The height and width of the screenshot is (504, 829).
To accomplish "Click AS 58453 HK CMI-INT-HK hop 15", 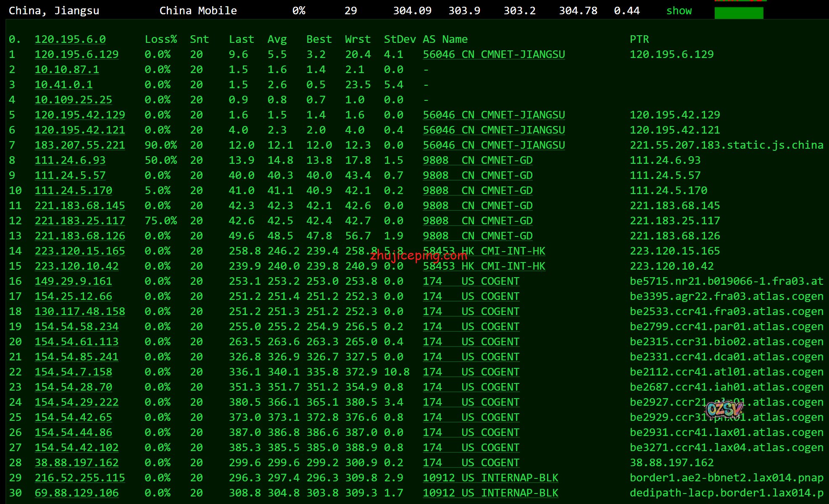I will [484, 266].
